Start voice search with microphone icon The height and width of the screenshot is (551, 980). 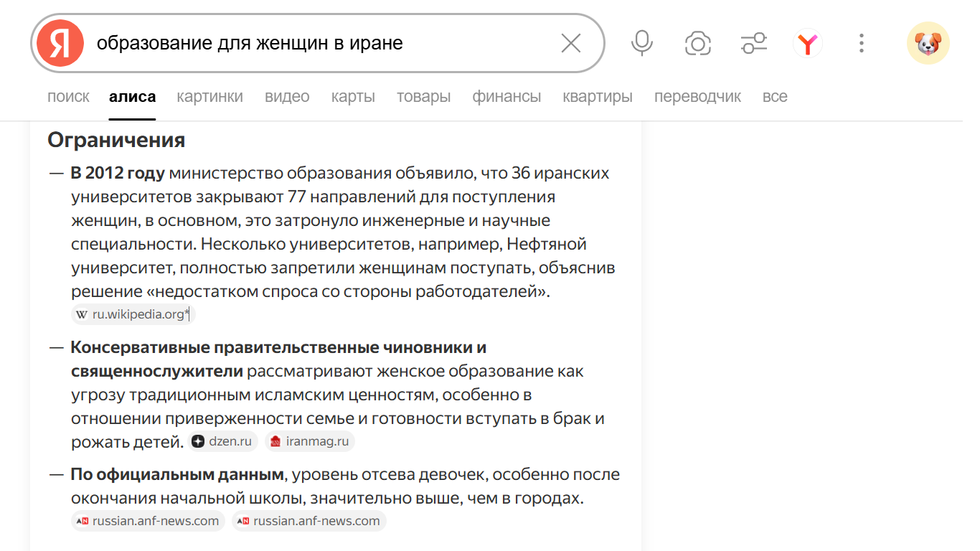(642, 44)
